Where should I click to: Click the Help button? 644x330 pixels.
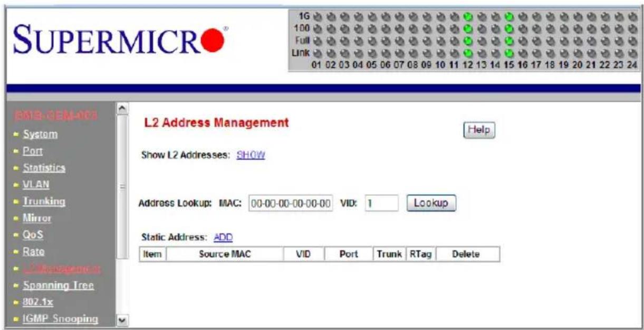click(x=479, y=130)
